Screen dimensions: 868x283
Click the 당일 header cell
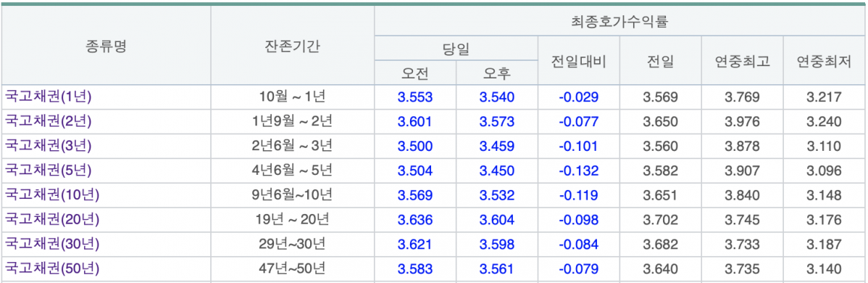456,49
